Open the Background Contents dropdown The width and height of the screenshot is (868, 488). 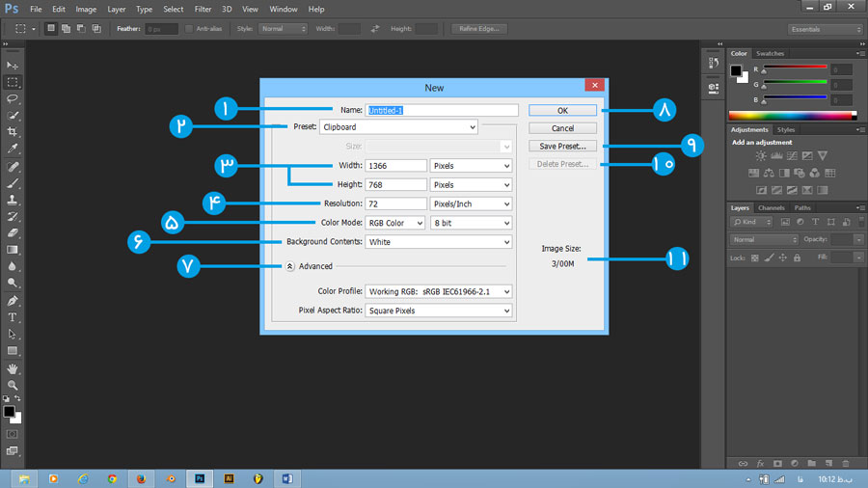coord(438,242)
